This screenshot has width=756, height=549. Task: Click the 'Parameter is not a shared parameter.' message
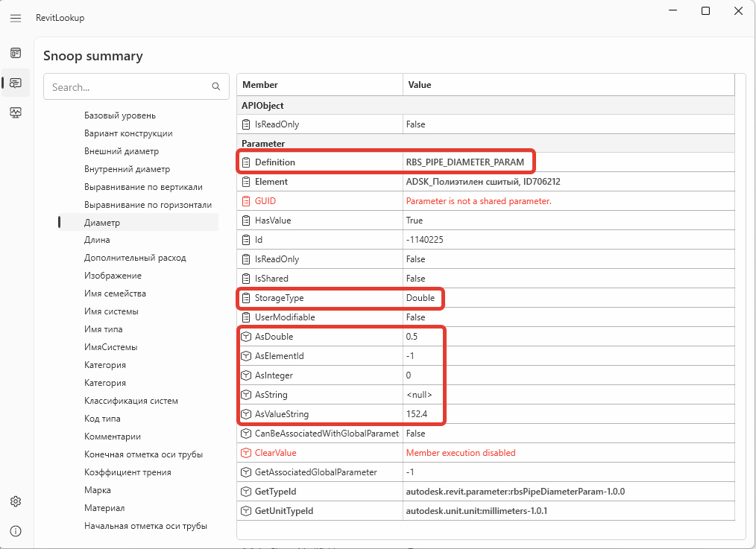coord(479,201)
